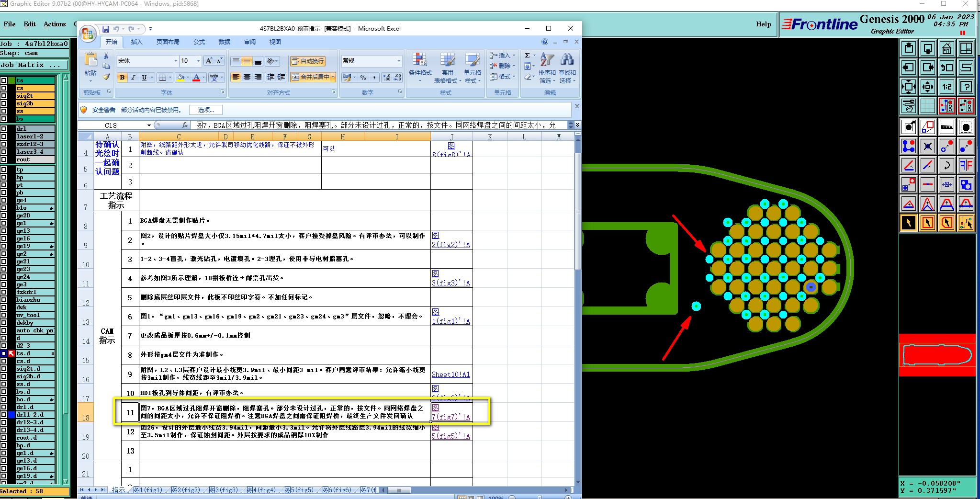Click the center align icon in Excel
The image size is (980, 499).
(x=247, y=77)
